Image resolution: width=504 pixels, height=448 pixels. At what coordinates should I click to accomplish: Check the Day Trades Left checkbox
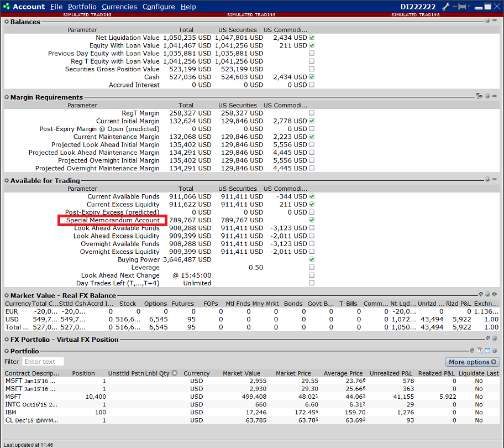tap(312, 283)
